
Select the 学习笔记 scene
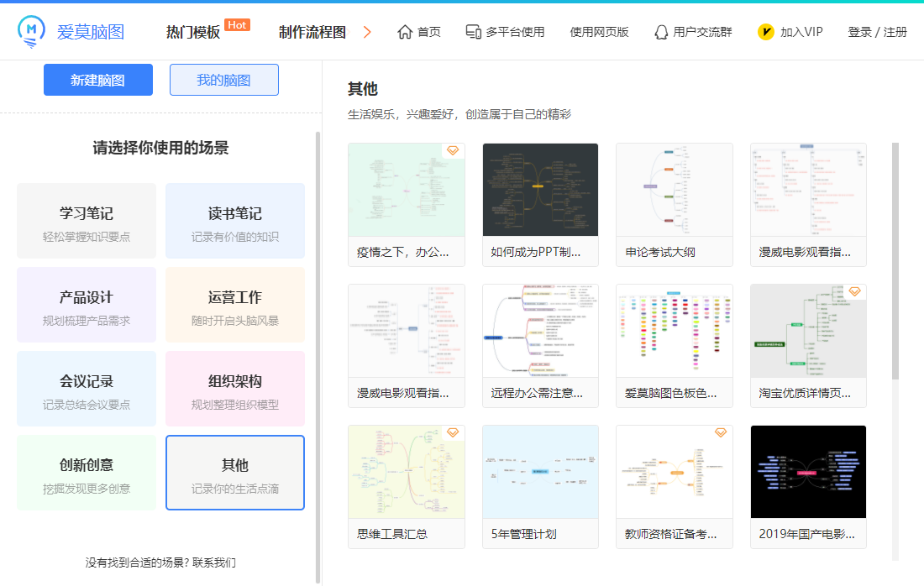(x=87, y=220)
